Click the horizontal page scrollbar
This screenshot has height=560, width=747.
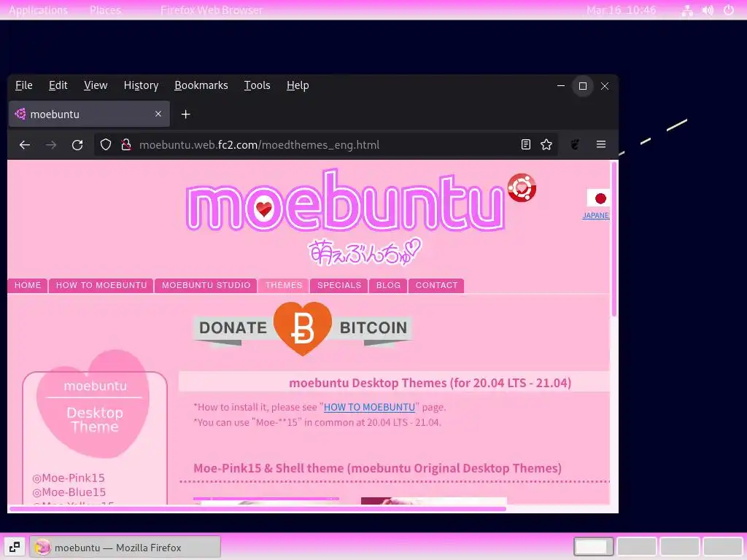click(258, 508)
